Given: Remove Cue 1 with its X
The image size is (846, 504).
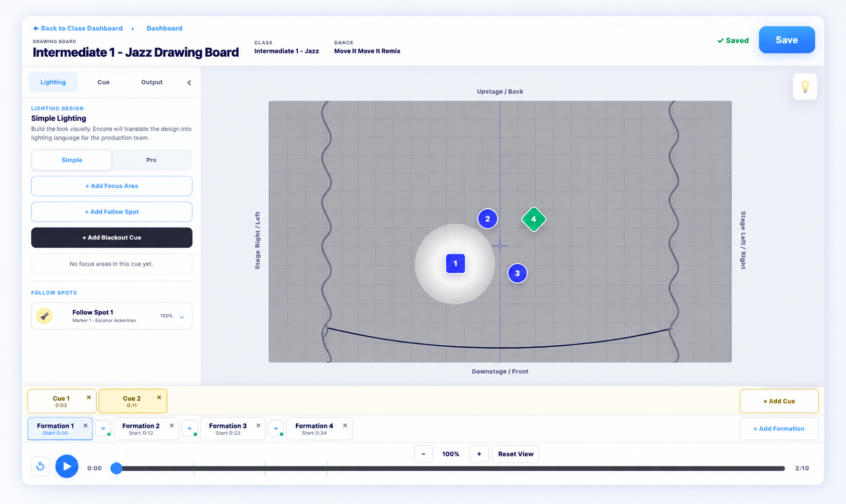Looking at the screenshot, I should tap(89, 397).
